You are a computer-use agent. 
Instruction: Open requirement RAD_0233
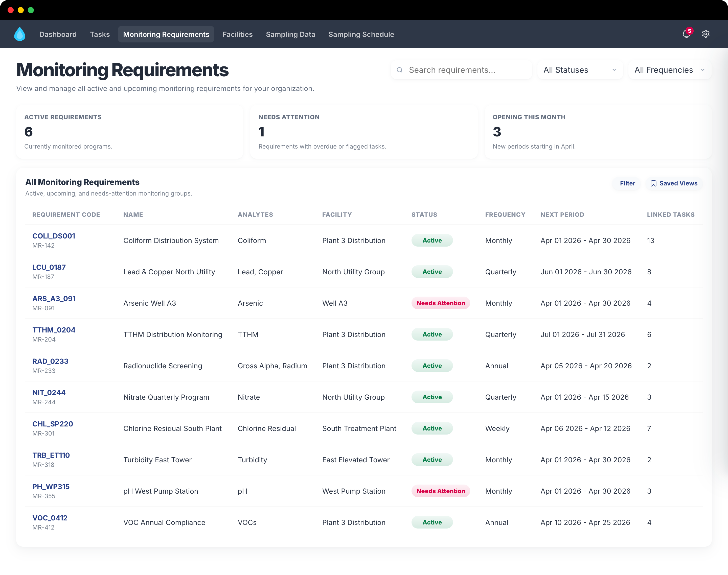click(50, 361)
